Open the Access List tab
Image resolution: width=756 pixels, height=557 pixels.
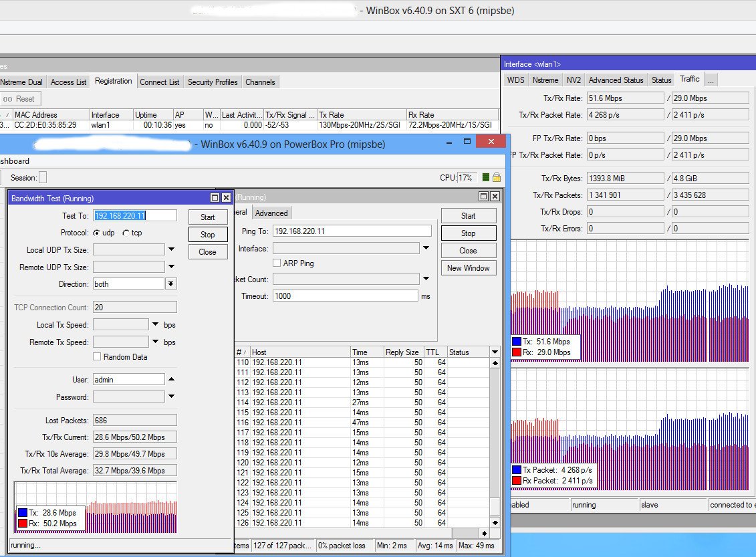[68, 82]
